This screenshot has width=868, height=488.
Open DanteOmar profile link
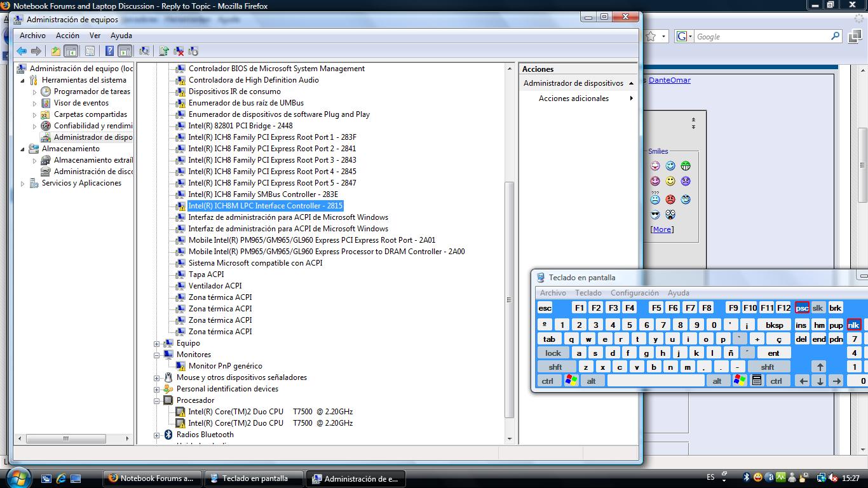(x=669, y=80)
